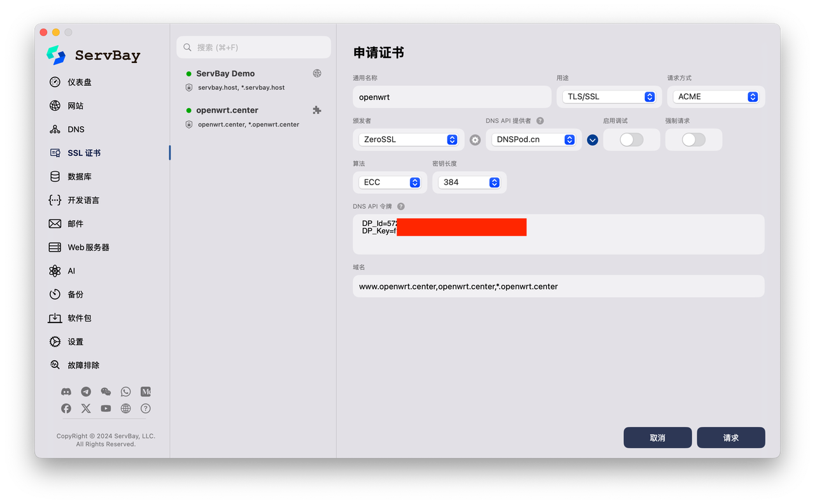Click the 请求 request button
Screen dimensions: 815x504
click(731, 438)
